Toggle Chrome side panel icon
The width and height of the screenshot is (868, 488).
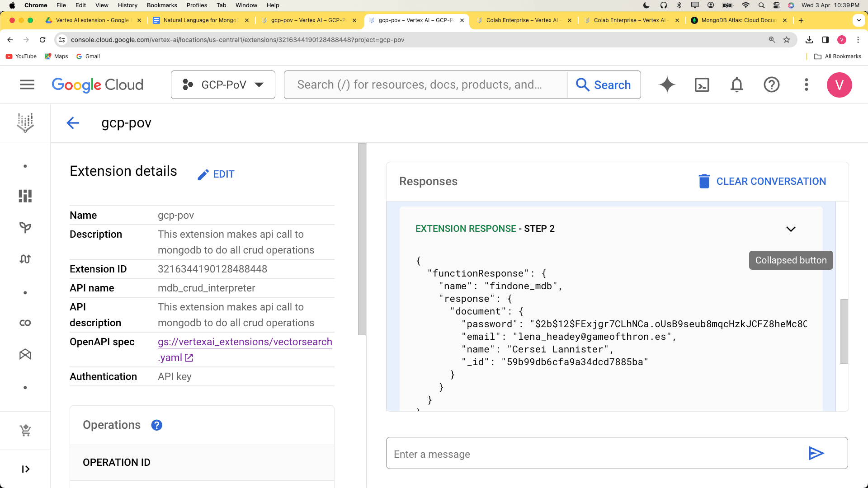point(826,40)
